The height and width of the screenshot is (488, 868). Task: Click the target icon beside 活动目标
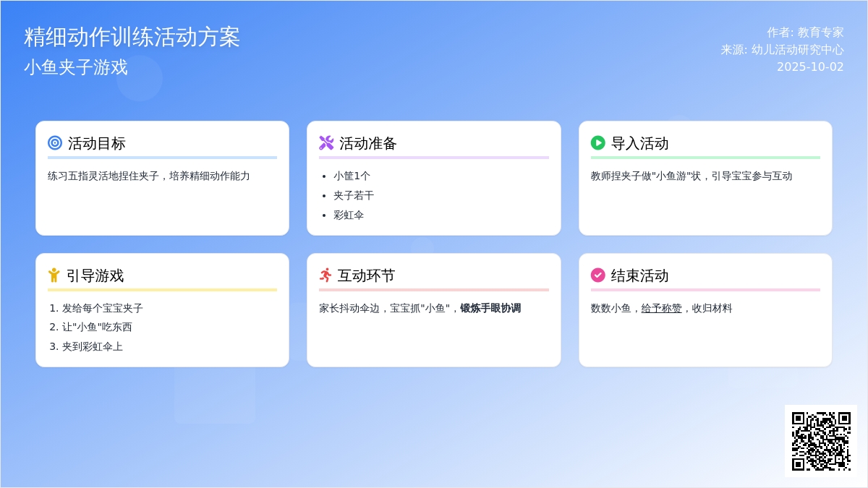(x=55, y=143)
